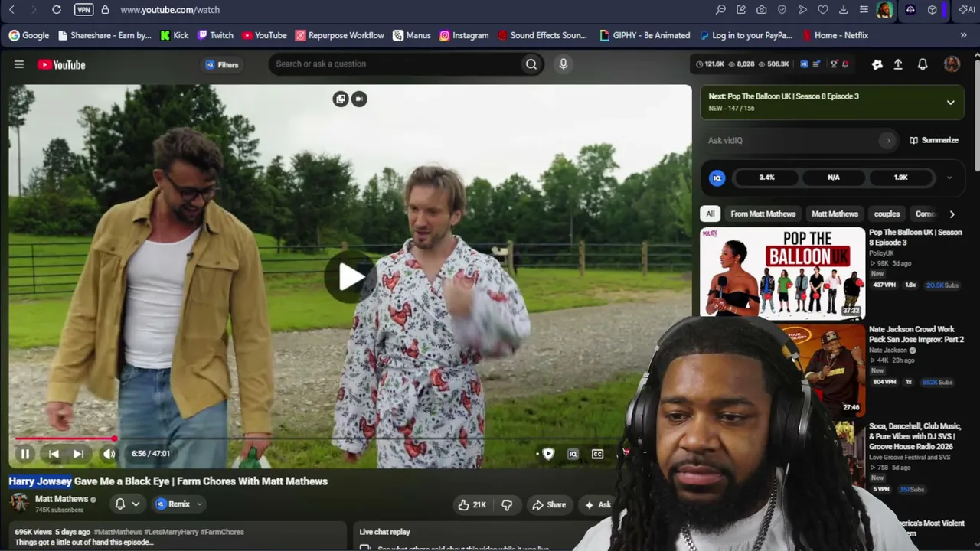This screenshot has height=551, width=980.
Task: Dislike the video with thumbs down
Action: click(507, 505)
